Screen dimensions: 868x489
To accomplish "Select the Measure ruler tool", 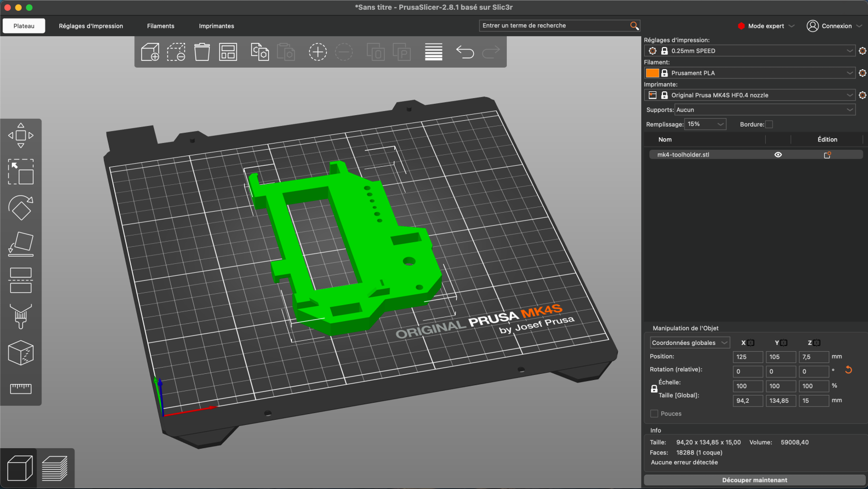I will pyautogui.click(x=21, y=388).
